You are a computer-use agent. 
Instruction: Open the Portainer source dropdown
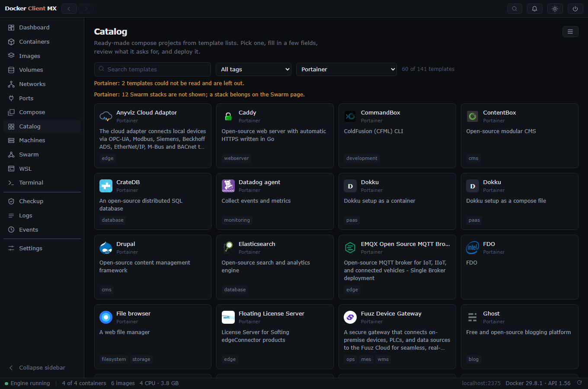pyautogui.click(x=346, y=69)
